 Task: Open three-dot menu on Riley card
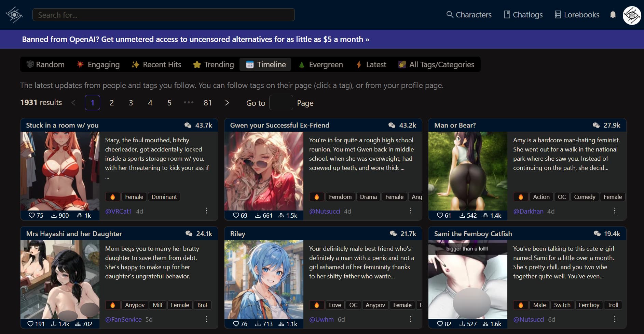[x=411, y=319]
